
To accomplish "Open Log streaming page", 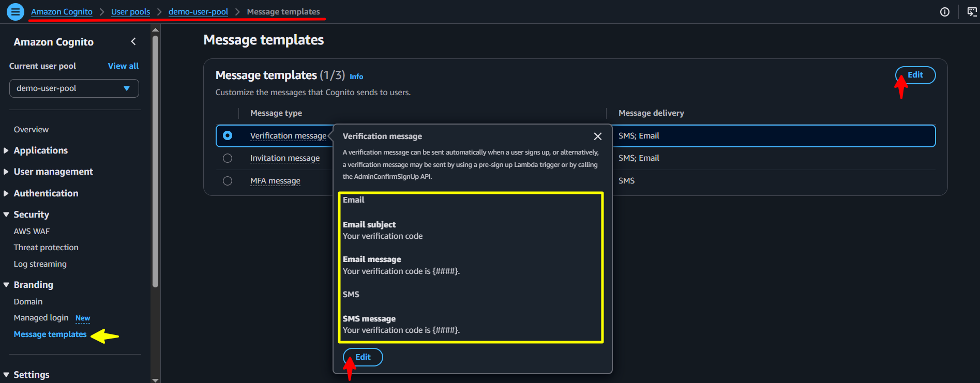I will pyautogui.click(x=40, y=264).
